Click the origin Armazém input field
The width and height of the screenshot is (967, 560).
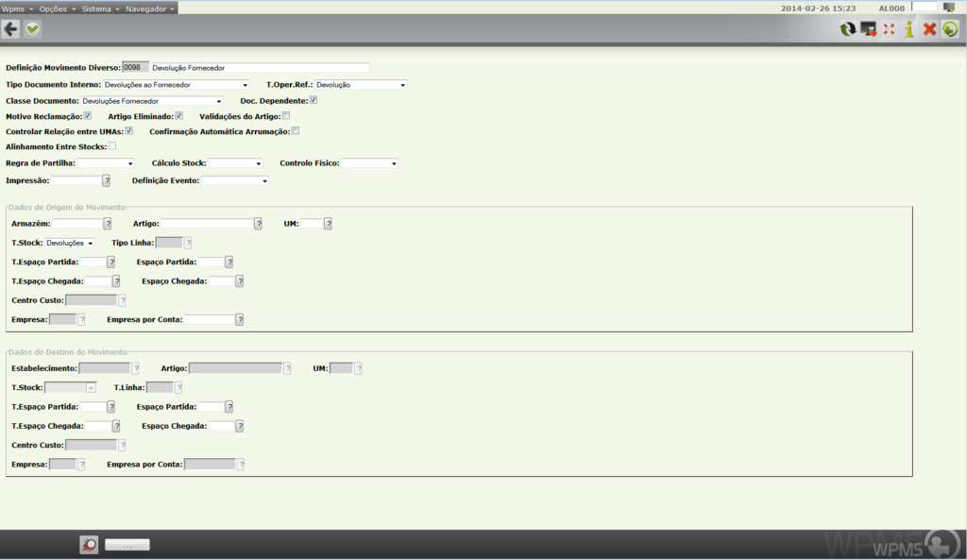(77, 223)
